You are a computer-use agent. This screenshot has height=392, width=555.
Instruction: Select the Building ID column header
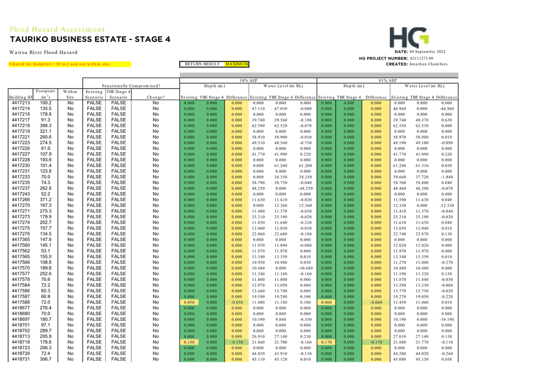pos(21,97)
